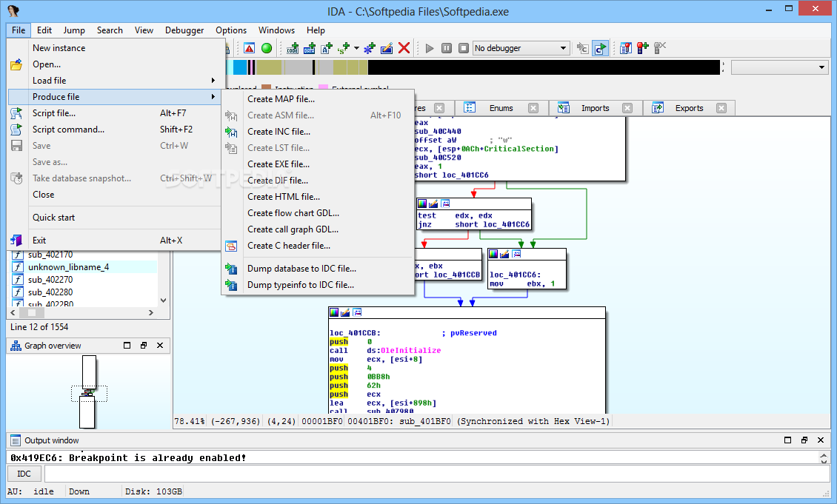The image size is (837, 504).
Task: Click the functions list horizontal scrollbar thumb
Action: point(32,313)
